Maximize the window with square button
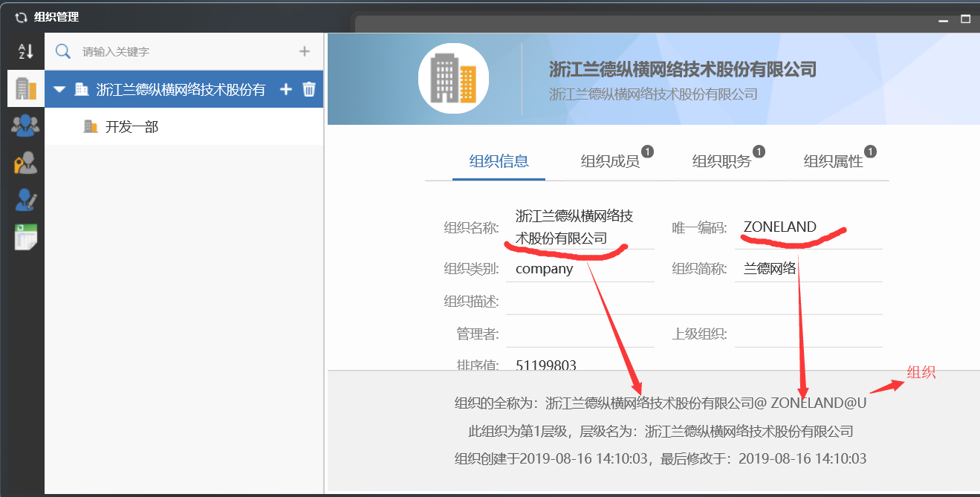The image size is (980, 497). click(x=966, y=19)
